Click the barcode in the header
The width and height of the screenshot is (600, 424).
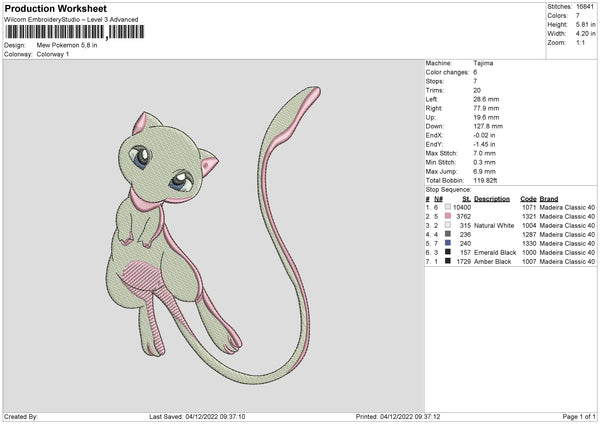click(75, 32)
